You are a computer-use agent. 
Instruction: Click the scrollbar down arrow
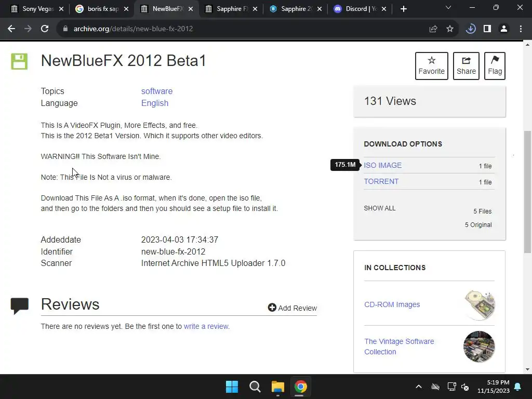coord(527,369)
